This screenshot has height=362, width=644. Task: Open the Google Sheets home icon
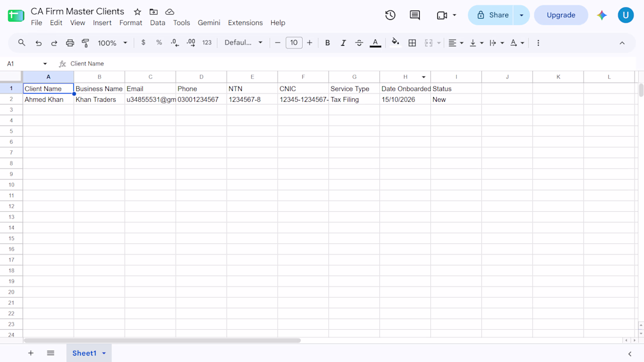(16, 16)
